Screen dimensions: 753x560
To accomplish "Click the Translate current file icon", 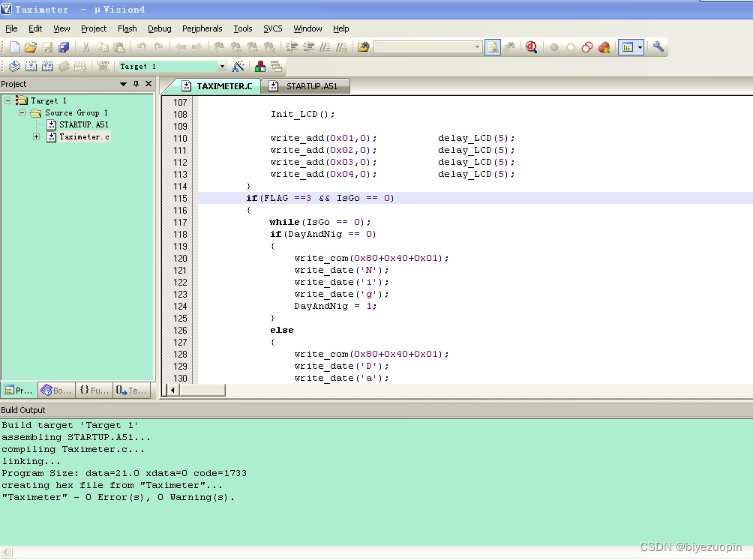I will pos(14,66).
